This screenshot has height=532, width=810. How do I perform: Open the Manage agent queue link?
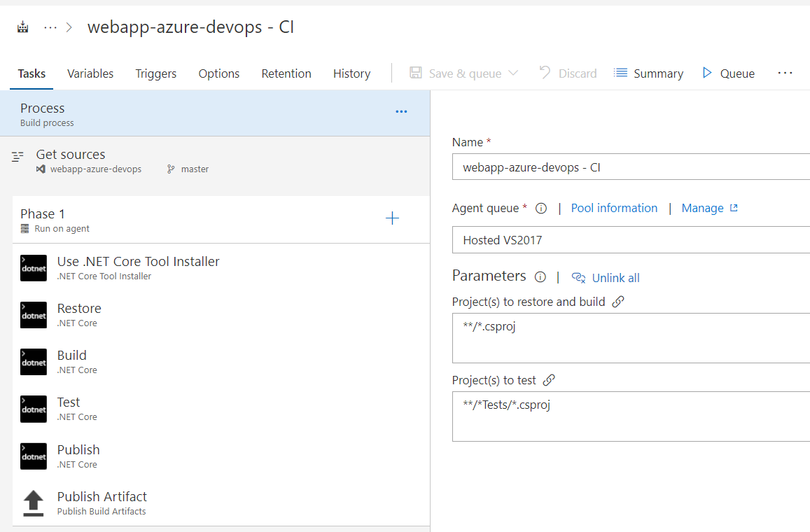tap(710, 208)
